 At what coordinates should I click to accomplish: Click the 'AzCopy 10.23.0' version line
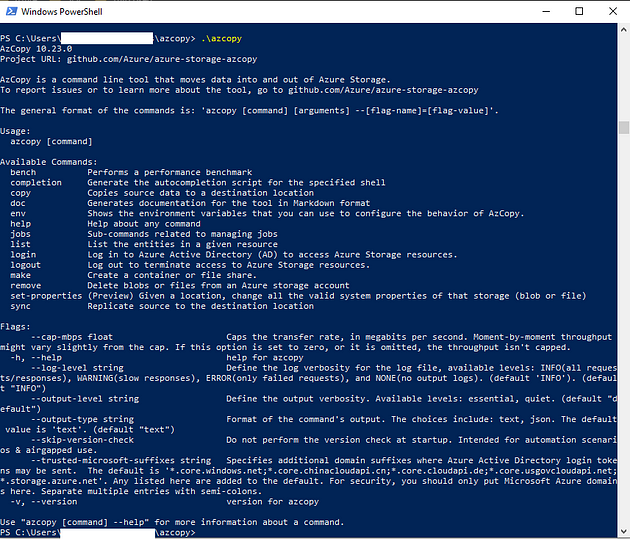(x=36, y=49)
